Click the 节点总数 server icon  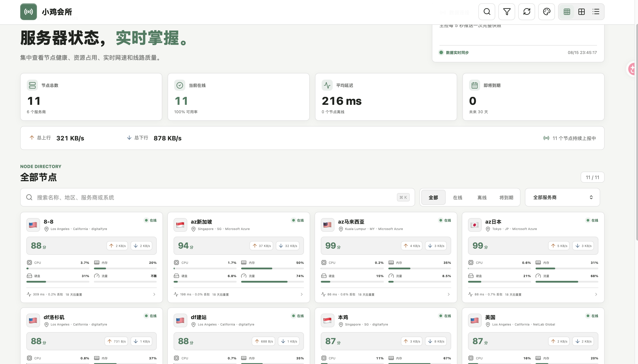tap(32, 85)
